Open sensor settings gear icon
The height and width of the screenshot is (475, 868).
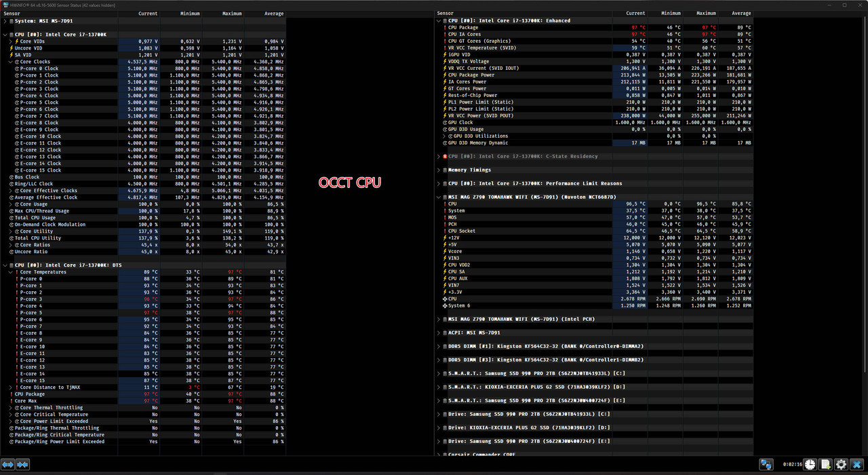842,465
